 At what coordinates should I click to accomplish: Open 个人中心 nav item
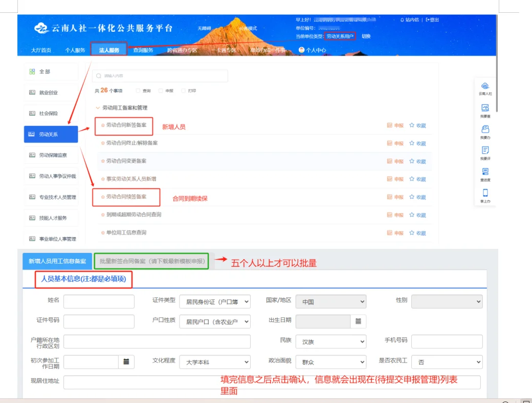[313, 50]
